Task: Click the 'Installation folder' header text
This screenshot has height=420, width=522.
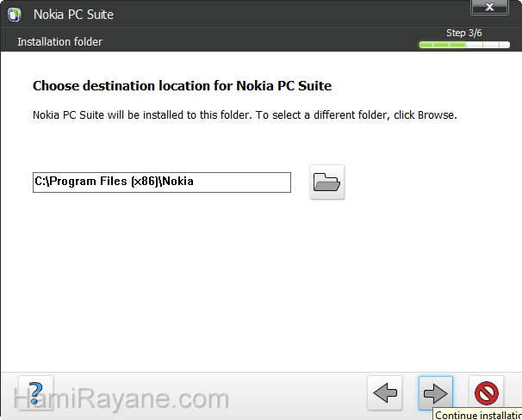Action: click(60, 42)
